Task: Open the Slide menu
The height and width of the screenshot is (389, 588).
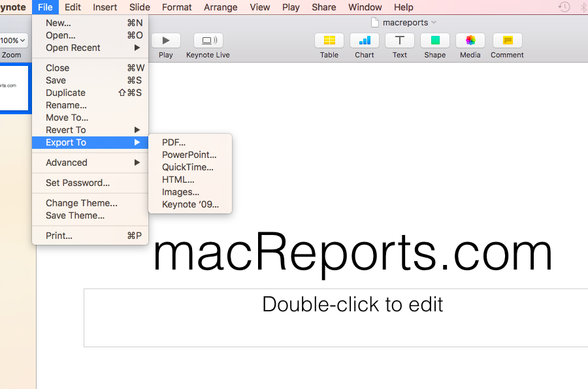Action: coord(140,7)
